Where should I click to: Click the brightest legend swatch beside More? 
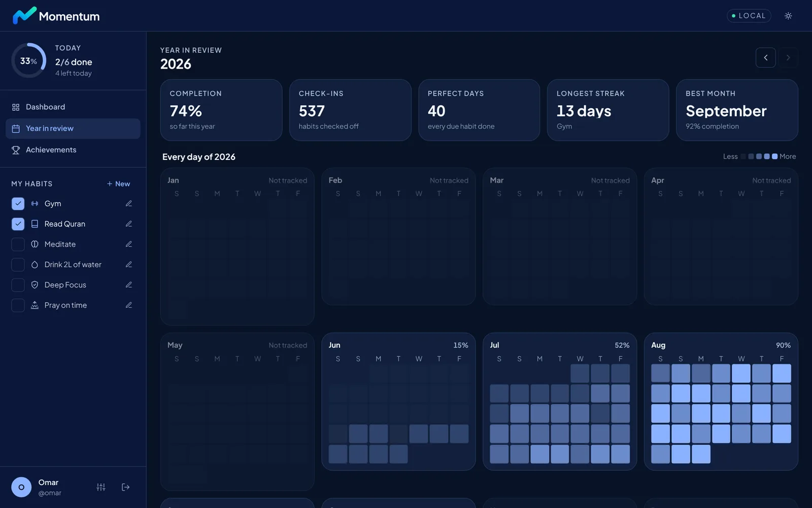pyautogui.click(x=774, y=156)
